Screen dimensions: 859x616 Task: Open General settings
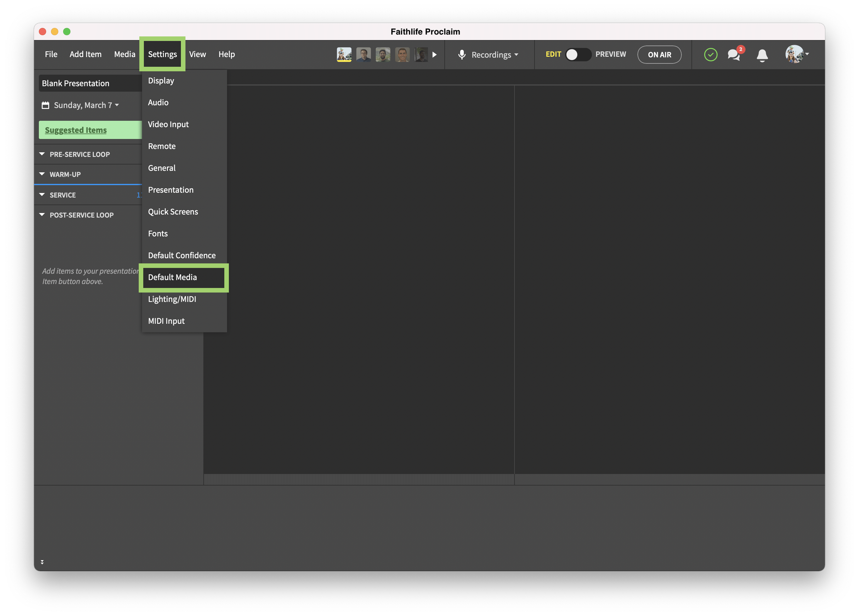[x=185, y=168]
